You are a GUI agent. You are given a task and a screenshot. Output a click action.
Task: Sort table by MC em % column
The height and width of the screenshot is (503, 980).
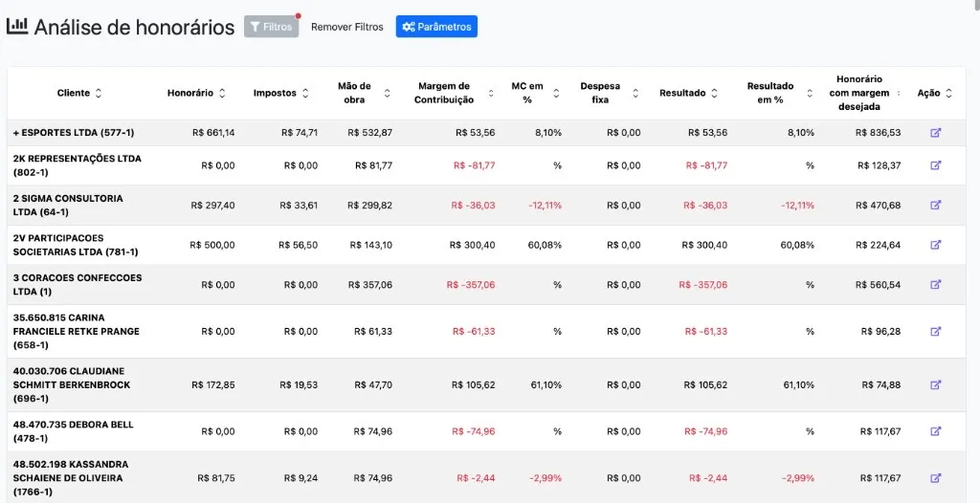pos(556,93)
